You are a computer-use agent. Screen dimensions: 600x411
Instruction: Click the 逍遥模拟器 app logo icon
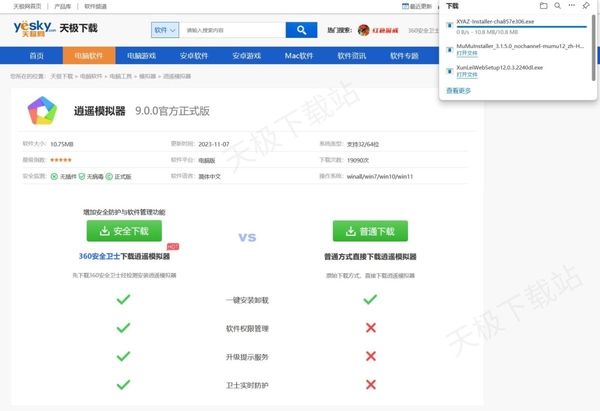pyautogui.click(x=42, y=111)
